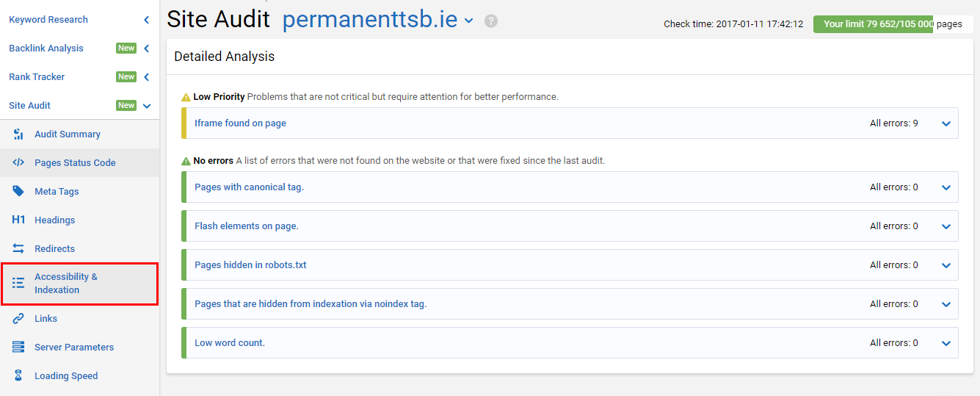Open the Loading Speed hourglass icon
The image size is (980, 396).
point(18,375)
